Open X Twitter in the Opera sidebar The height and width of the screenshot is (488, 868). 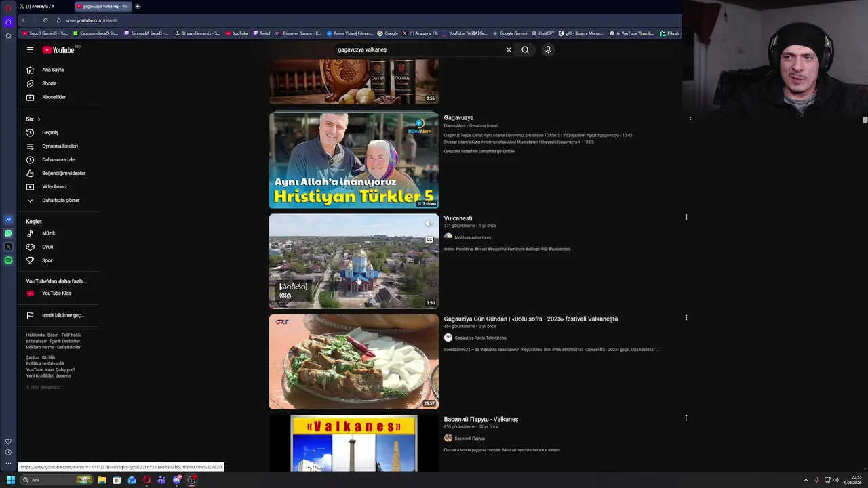point(8,247)
